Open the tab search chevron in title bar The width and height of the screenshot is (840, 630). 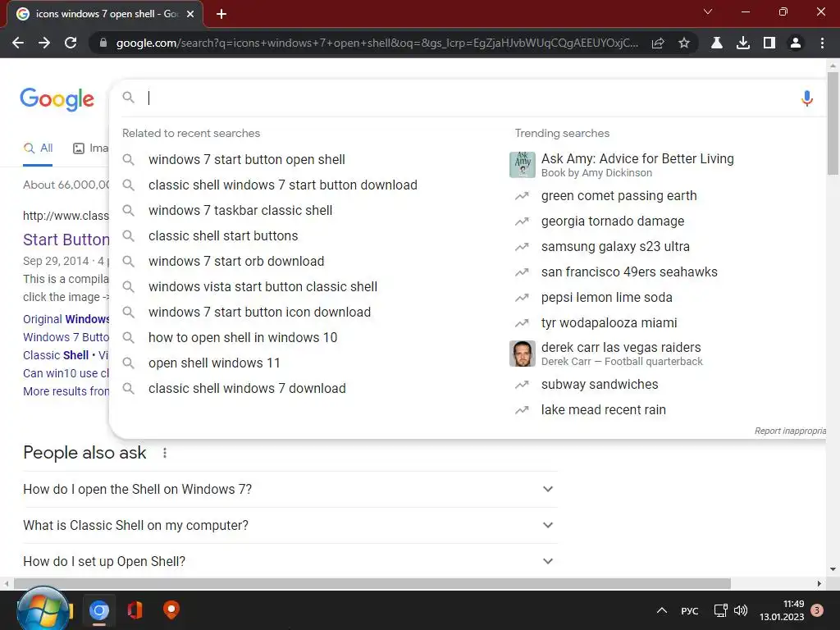click(708, 11)
